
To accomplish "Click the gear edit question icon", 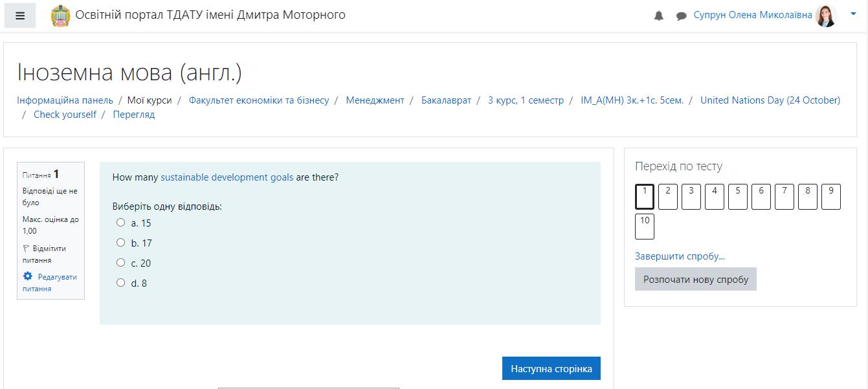I will point(27,276).
